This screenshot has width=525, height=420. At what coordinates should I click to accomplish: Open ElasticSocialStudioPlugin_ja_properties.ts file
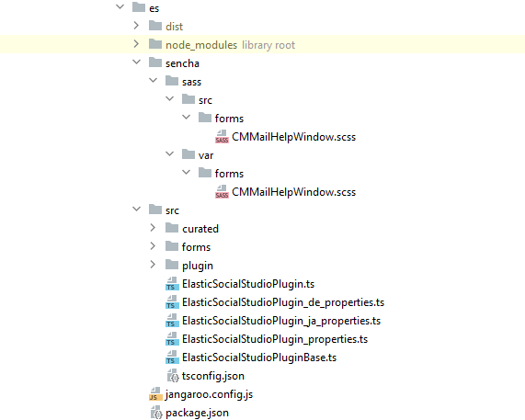(x=281, y=321)
